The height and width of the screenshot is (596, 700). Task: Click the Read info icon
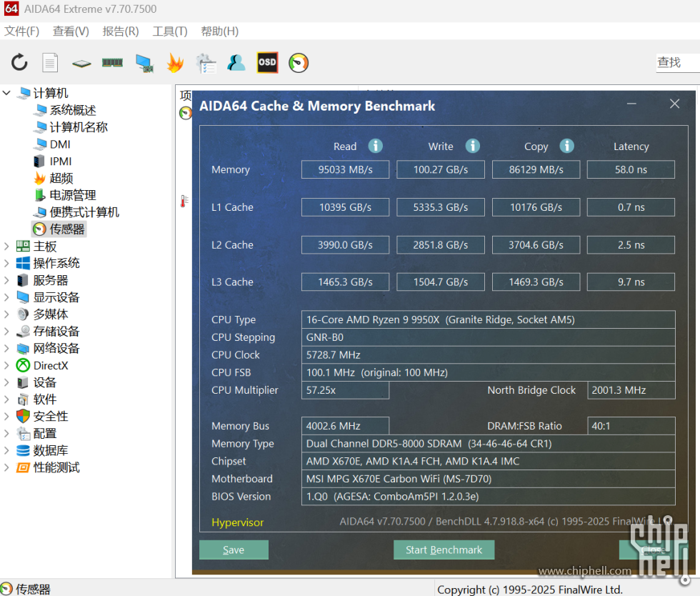[376, 146]
